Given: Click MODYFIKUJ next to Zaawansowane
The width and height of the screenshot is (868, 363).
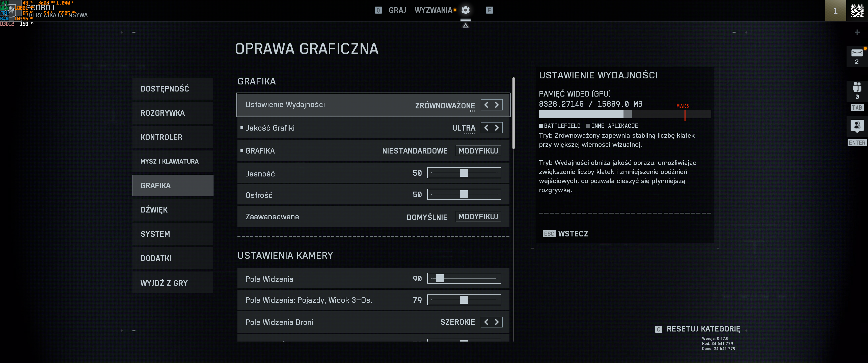Looking at the screenshot, I should pos(478,217).
